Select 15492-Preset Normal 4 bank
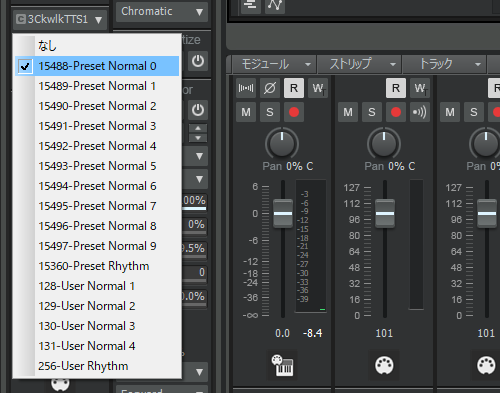 click(x=97, y=146)
